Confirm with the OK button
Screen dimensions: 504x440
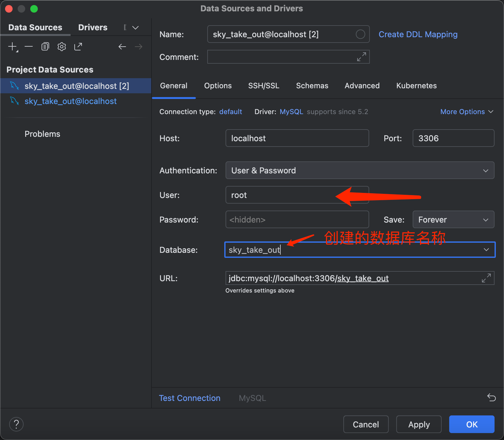coord(472,424)
